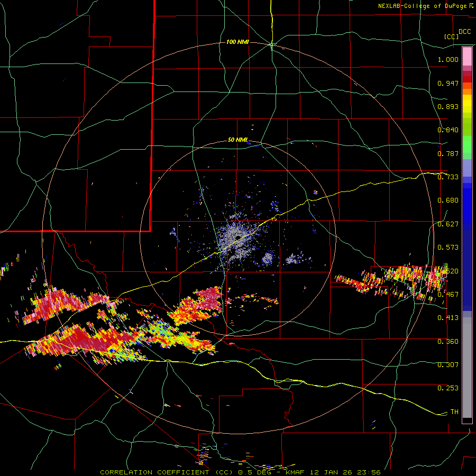Click the 0.680 colorbar value
The image size is (476, 476).
(448, 200)
